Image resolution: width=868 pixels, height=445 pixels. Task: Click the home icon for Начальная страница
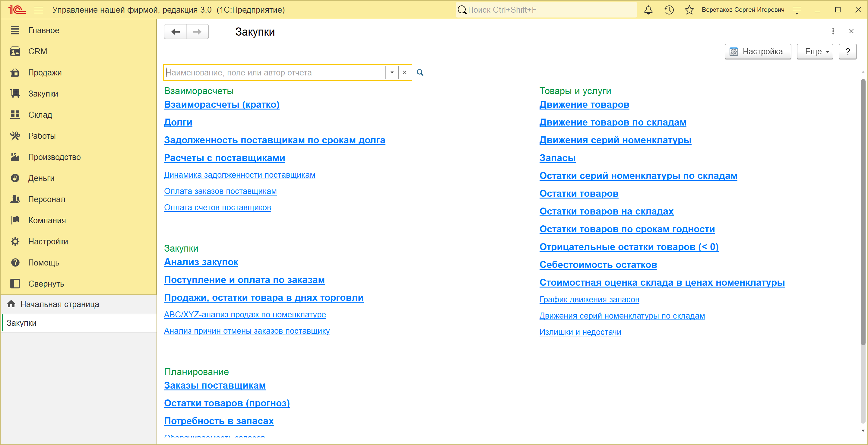point(11,304)
